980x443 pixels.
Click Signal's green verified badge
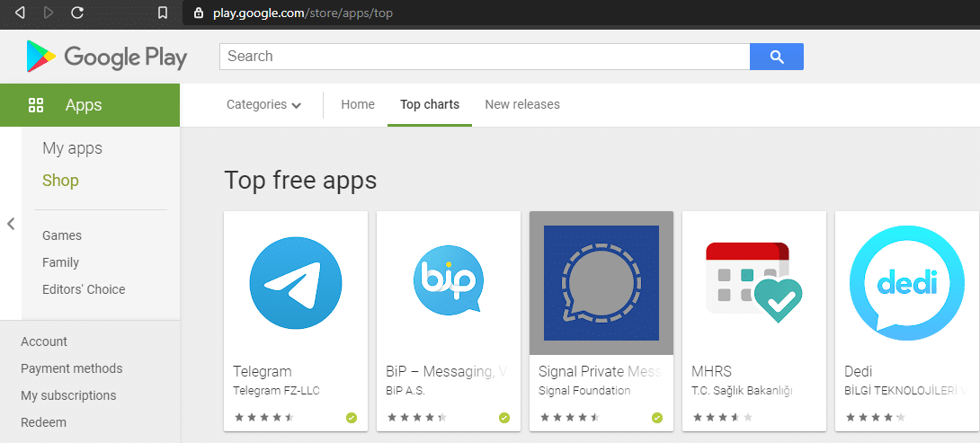pos(657,417)
